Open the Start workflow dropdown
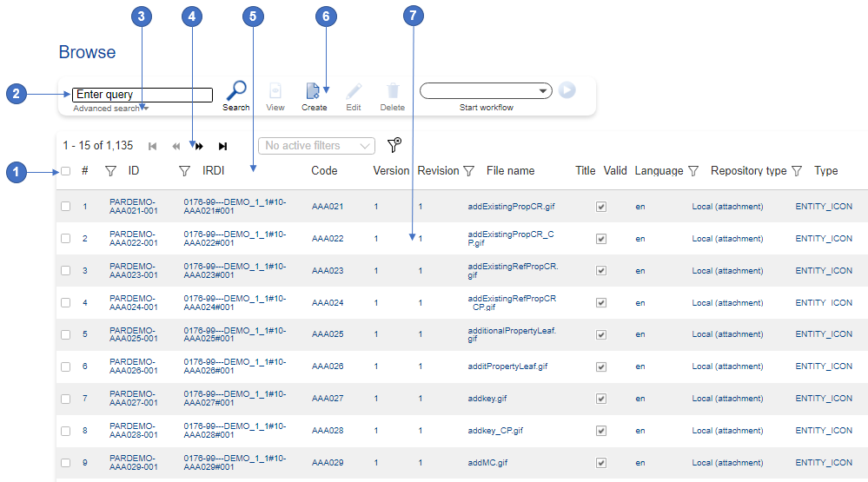 (486, 90)
